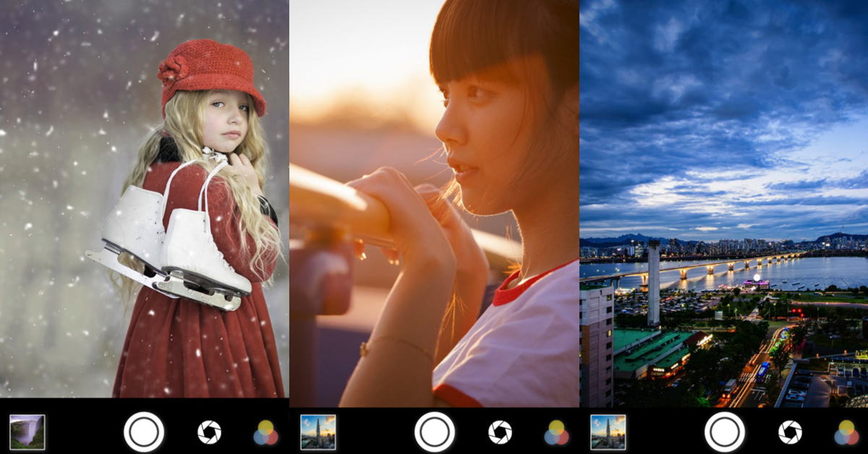868x454 pixels.
Task: Choose the color filter icon under the skyline
Action: pos(846,432)
